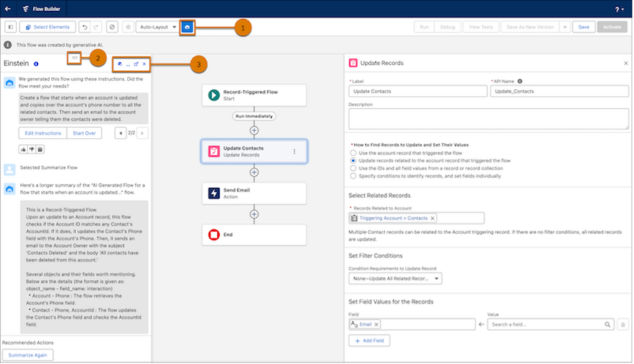634x364 pixels.
Task: Pop out the Einstein panel
Action: click(x=136, y=64)
